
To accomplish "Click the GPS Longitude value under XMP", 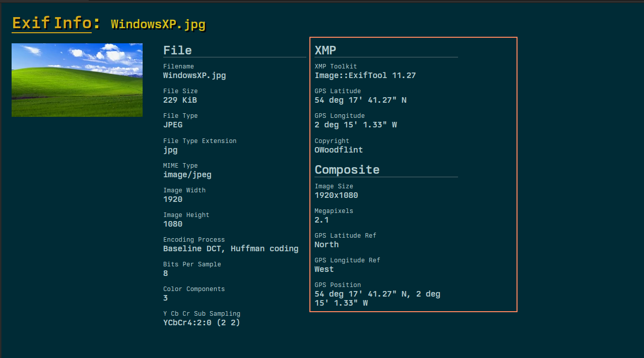I will pyautogui.click(x=355, y=125).
